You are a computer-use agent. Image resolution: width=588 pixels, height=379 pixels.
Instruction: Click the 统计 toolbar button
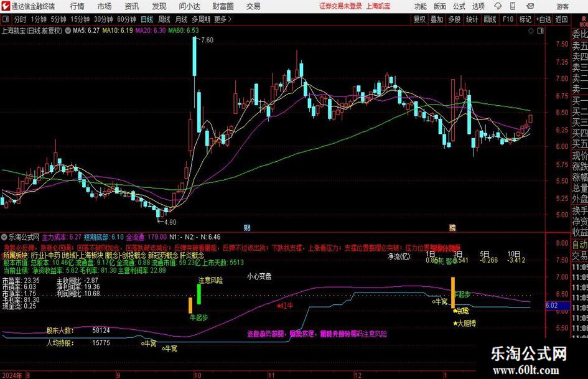(472, 19)
